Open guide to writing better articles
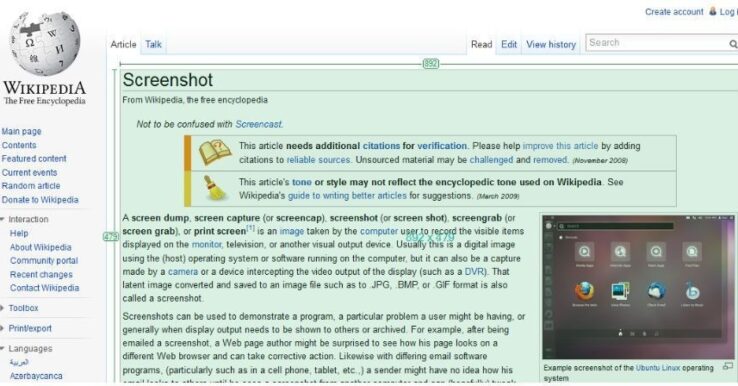Image resolution: width=738 pixels, height=386 pixels. (x=347, y=196)
